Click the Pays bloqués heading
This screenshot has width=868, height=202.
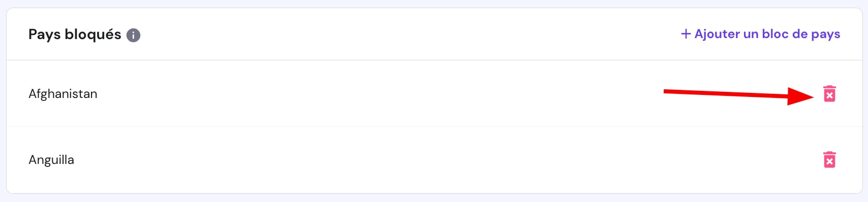[75, 35]
